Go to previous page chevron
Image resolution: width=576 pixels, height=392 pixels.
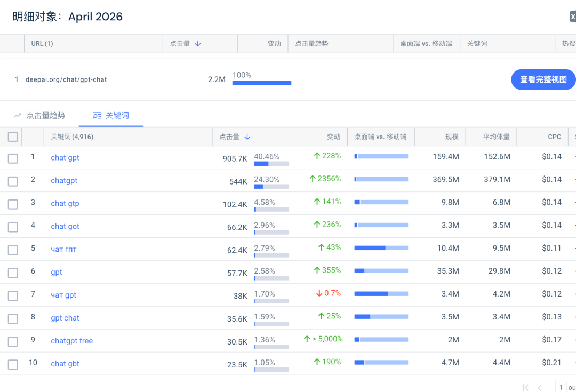coord(539,387)
